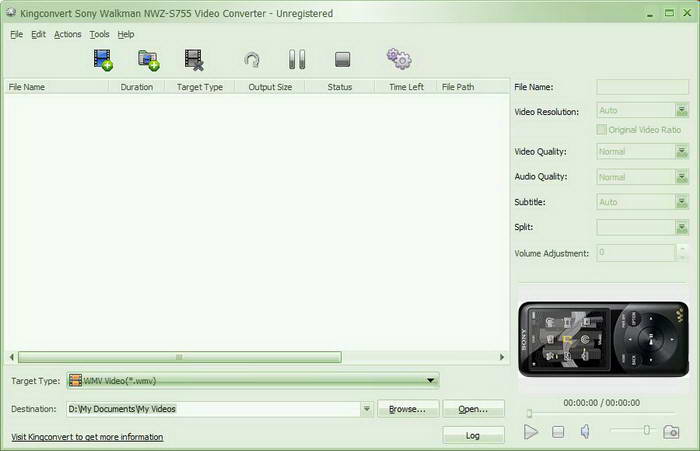Viewport: 700px width, 451px height.
Task: Click the Stop conversion toolbar icon
Action: [x=342, y=59]
